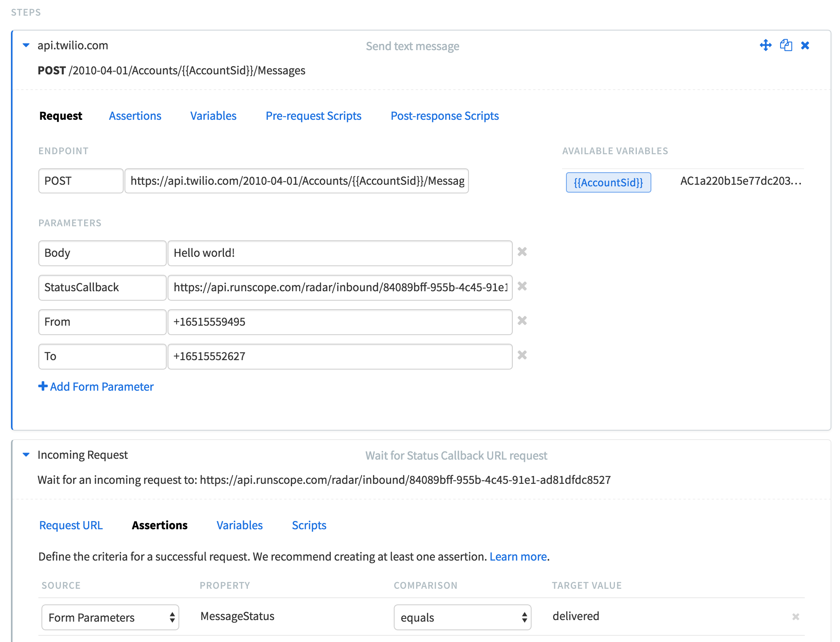Select Assertions tab in Incoming Request
Screen dimensions: 840x642
[x=160, y=525]
